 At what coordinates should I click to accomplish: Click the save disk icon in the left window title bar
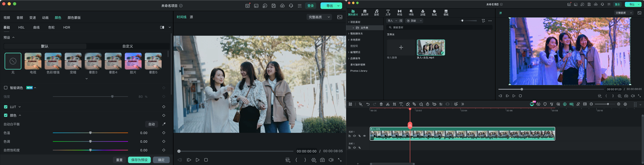274,6
